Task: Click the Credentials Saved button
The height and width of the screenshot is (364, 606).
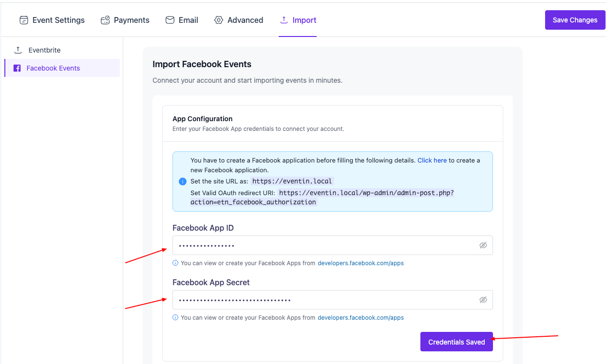Action: 456,342
